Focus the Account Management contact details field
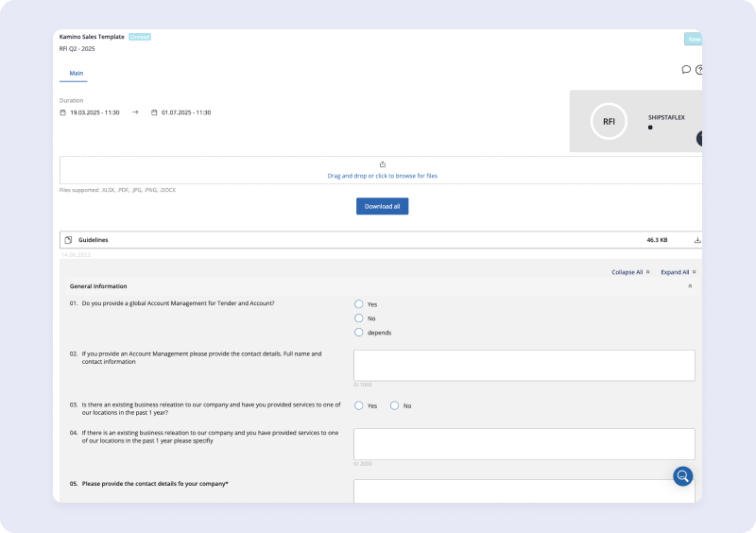 tap(524, 365)
